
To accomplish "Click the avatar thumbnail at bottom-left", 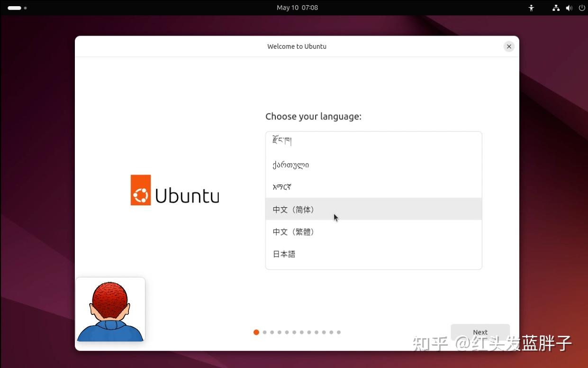I will click(110, 310).
